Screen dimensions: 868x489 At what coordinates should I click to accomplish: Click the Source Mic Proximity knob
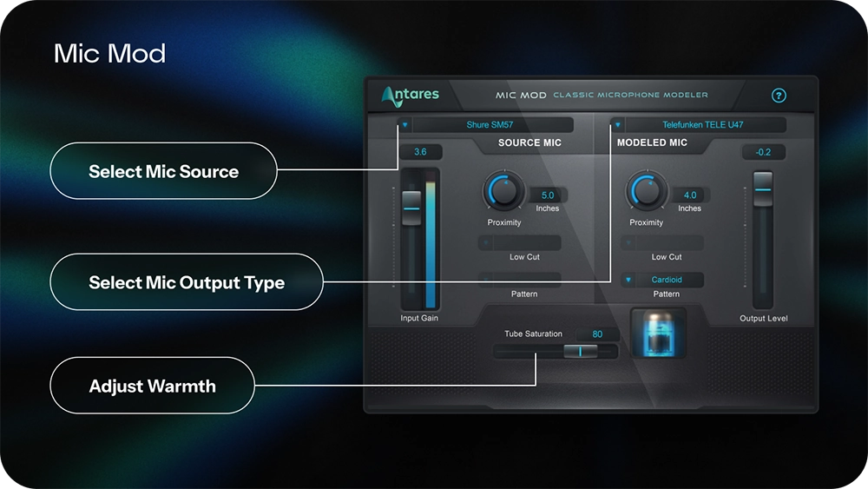(x=503, y=190)
